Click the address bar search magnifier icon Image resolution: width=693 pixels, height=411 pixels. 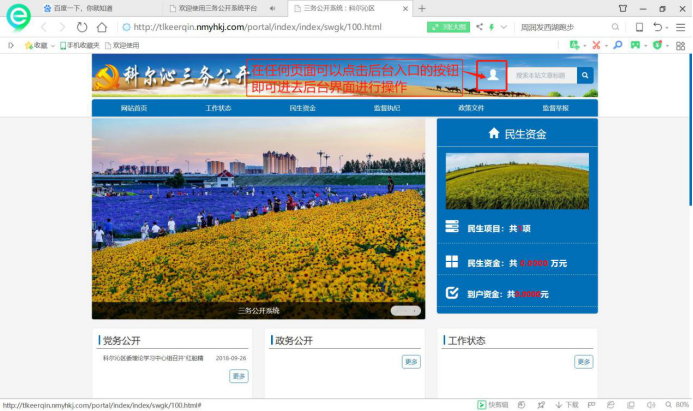(615, 27)
